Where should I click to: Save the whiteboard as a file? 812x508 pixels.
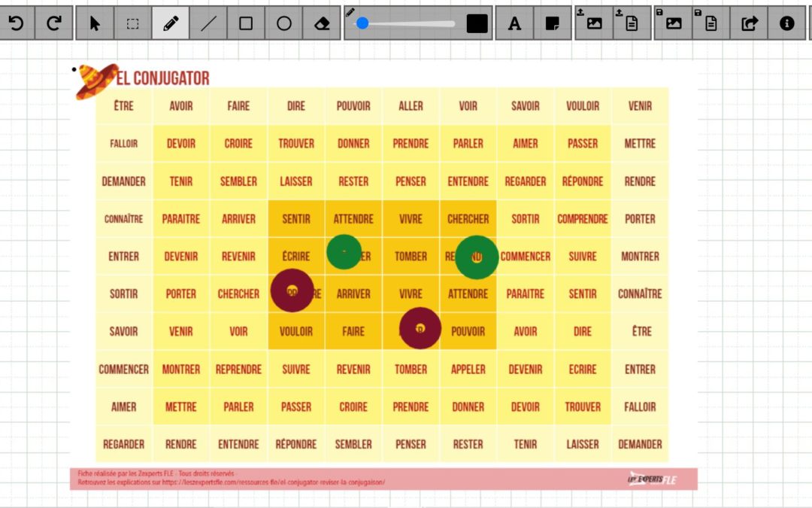(x=710, y=23)
